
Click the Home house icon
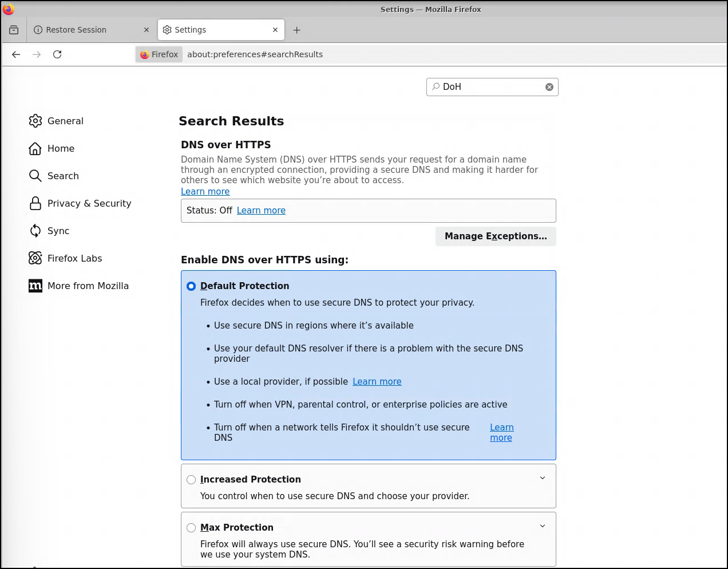35,148
